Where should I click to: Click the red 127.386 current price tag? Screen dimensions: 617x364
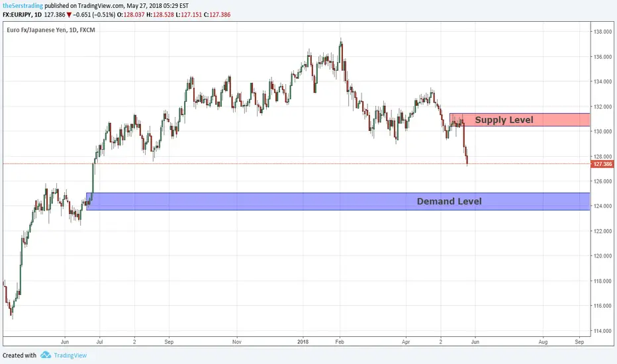(602, 164)
